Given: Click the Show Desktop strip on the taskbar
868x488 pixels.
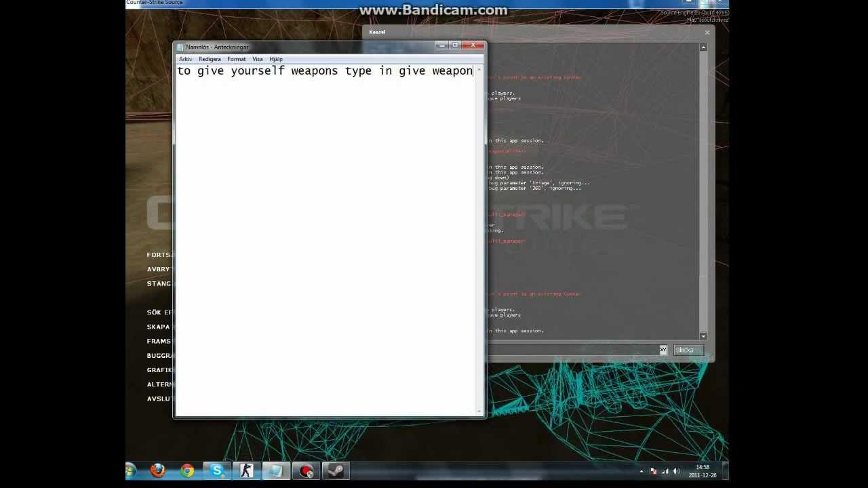Looking at the screenshot, I should point(726,471).
